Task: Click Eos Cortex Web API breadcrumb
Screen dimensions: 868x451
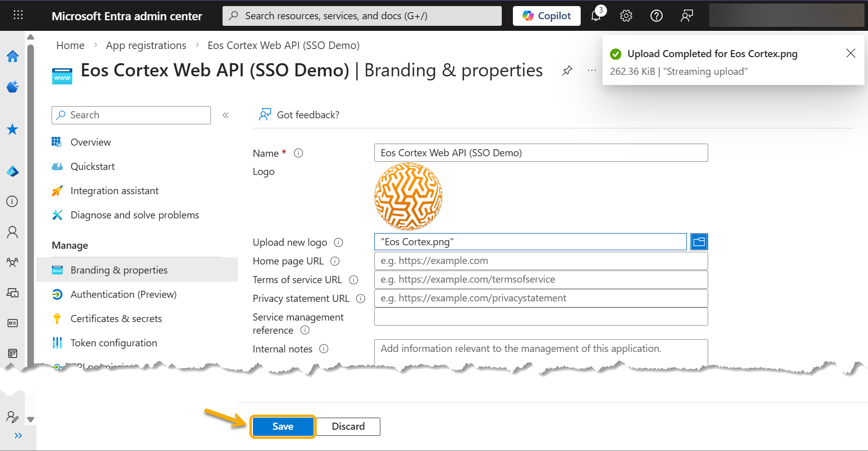Action: [283, 46]
